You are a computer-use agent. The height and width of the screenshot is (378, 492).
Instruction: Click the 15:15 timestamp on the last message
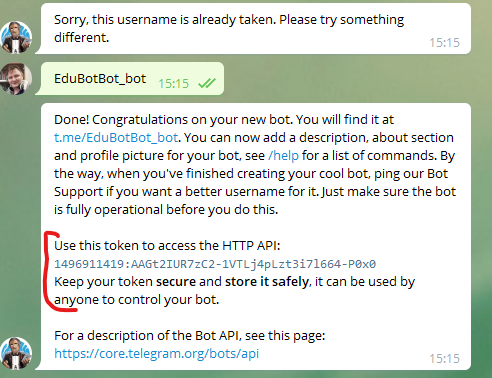pyautogui.click(x=444, y=358)
